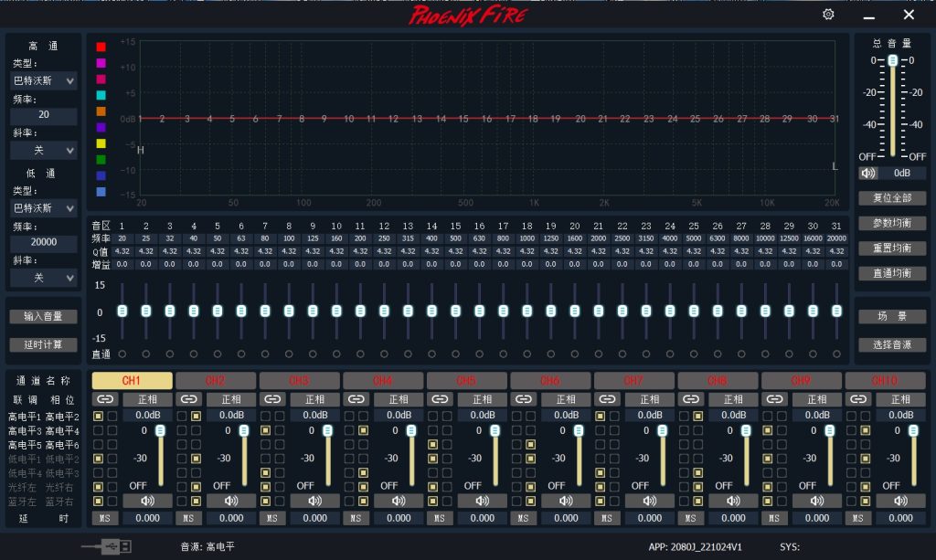Image resolution: width=936 pixels, height=560 pixels.
Task: Open the 场景 scene button
Action: point(892,316)
